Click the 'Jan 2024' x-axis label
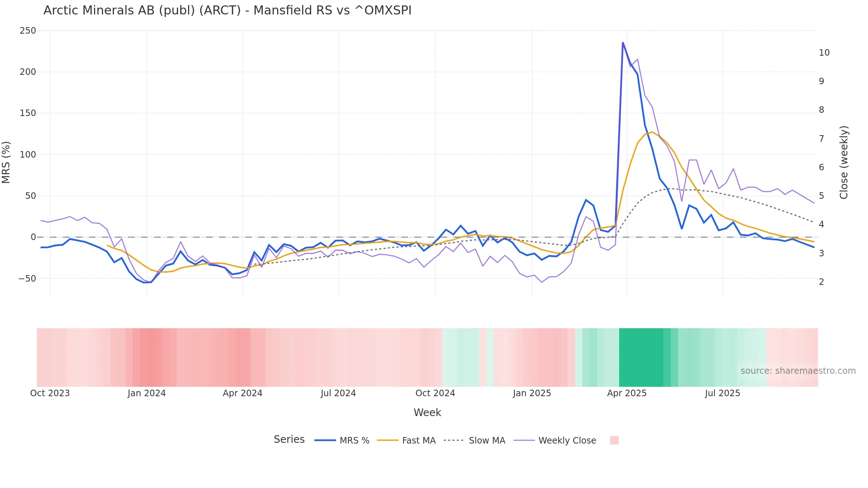Viewport: 868px width, 488px height. [x=146, y=393]
